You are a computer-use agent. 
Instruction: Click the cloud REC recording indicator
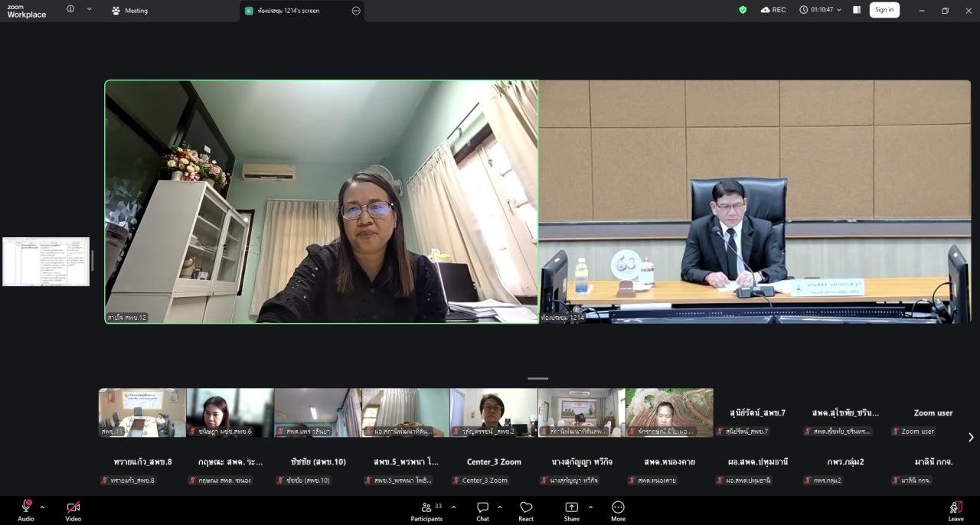pyautogui.click(x=773, y=10)
